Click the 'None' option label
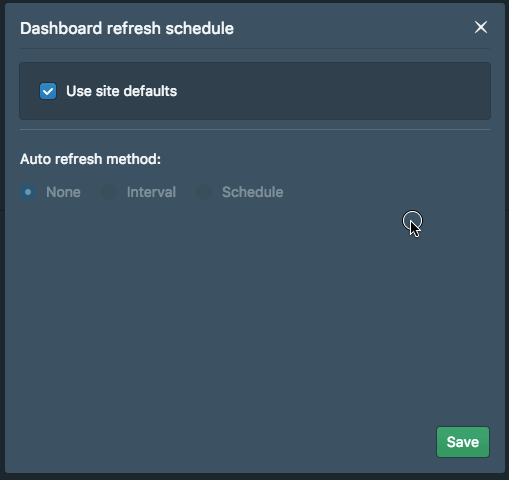The height and width of the screenshot is (480, 509). (63, 192)
